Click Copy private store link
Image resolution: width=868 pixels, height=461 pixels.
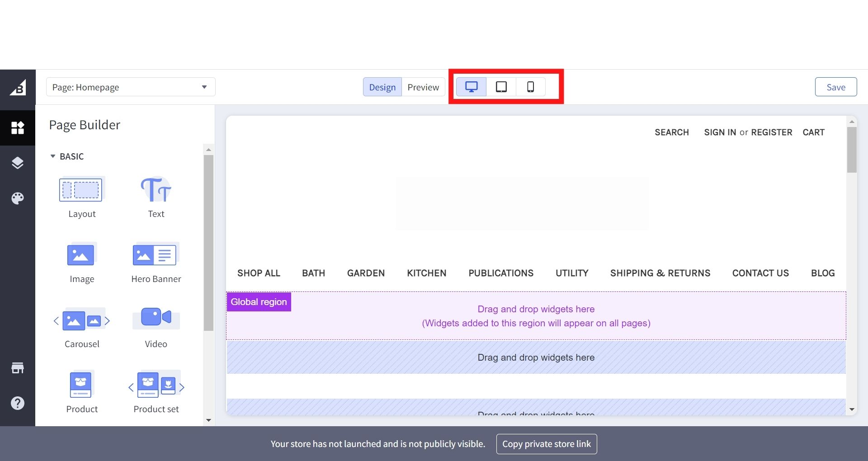click(546, 444)
